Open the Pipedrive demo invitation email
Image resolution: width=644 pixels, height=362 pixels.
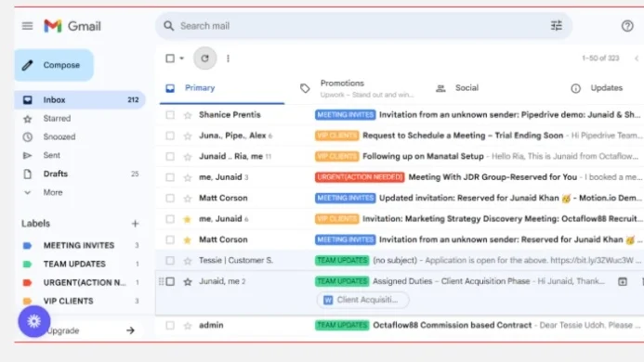pos(509,115)
